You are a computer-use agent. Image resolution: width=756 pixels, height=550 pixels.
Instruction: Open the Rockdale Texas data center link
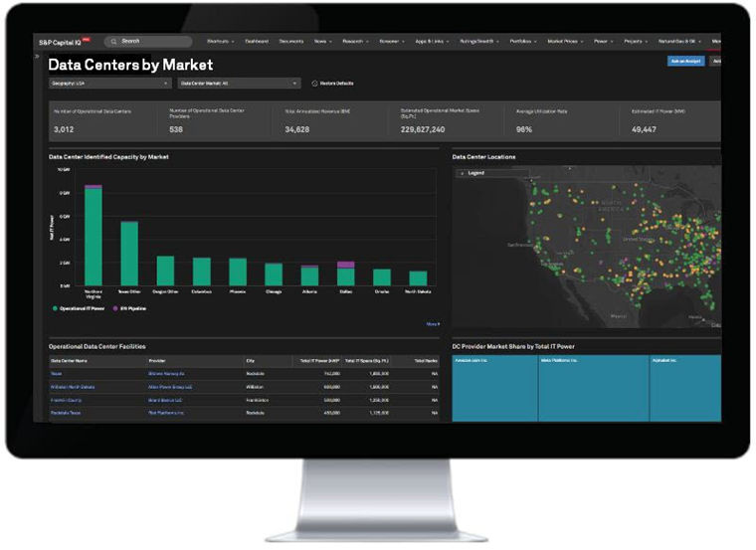coord(66,413)
